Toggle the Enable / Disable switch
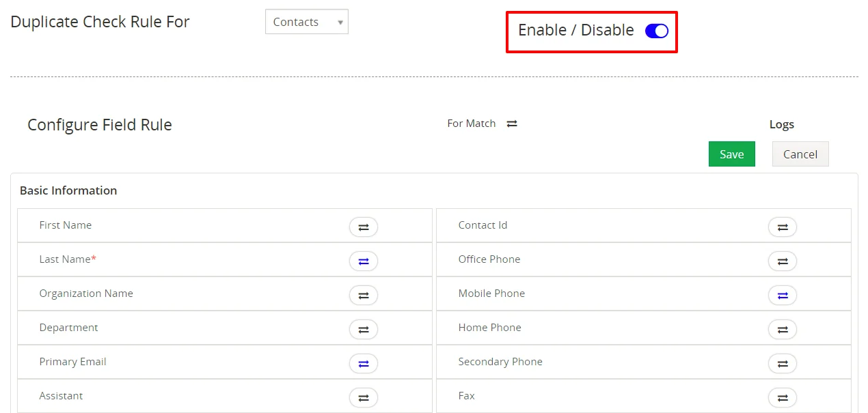The height and width of the screenshot is (413, 868). [x=656, y=31]
